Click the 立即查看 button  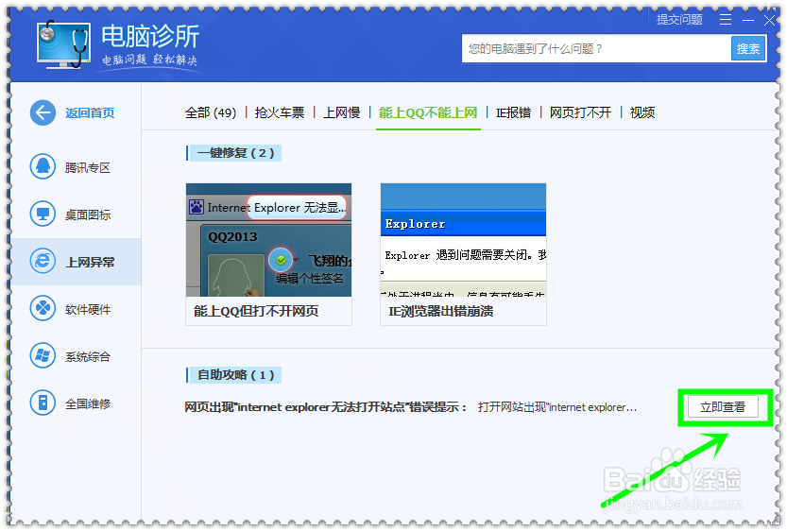coord(722,407)
